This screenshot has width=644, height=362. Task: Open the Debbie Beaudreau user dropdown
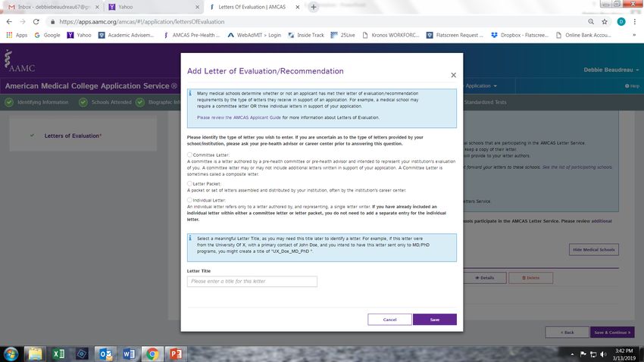611,70
